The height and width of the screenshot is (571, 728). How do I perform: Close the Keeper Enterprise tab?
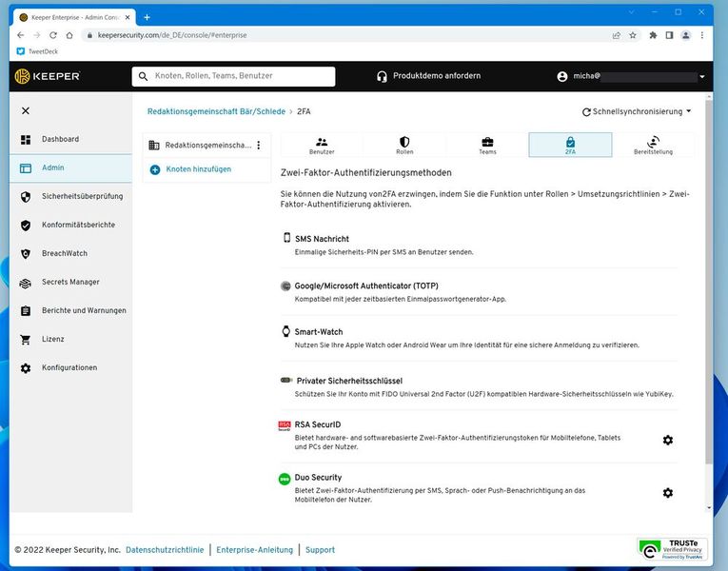coord(128,18)
